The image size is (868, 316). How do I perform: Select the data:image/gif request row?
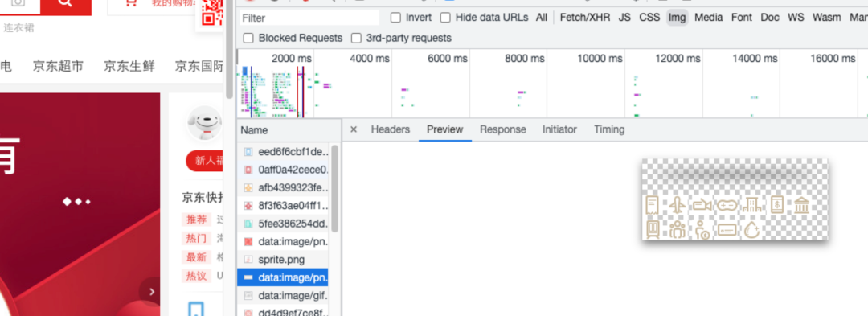(x=283, y=295)
